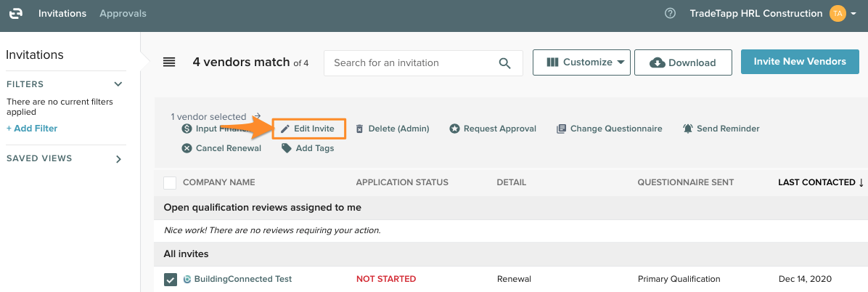Image resolution: width=868 pixels, height=292 pixels.
Task: Click Edit Invite pencil action
Action: (308, 129)
